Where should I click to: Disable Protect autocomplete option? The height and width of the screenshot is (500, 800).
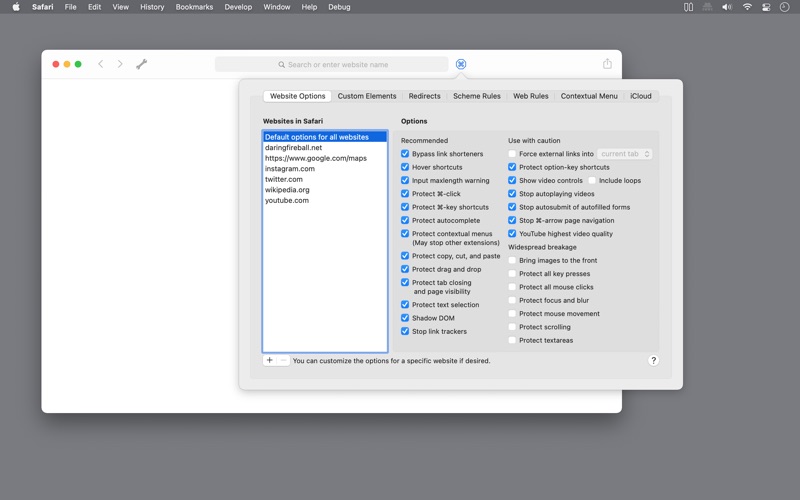tap(405, 220)
